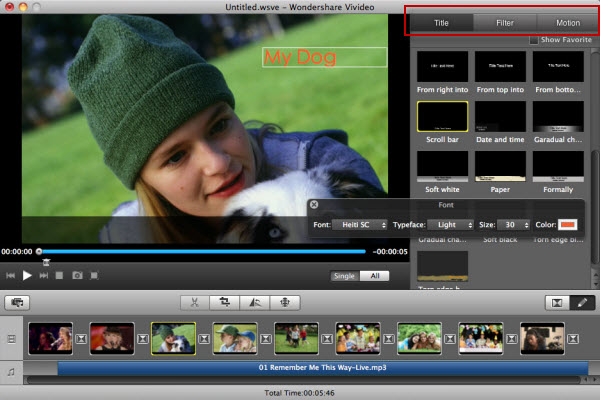
Task: Select the Single mode toggle
Action: point(344,276)
